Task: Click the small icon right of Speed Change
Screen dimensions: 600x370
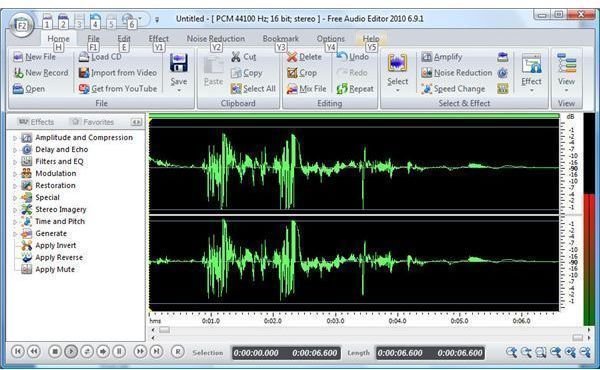Action: (x=502, y=89)
